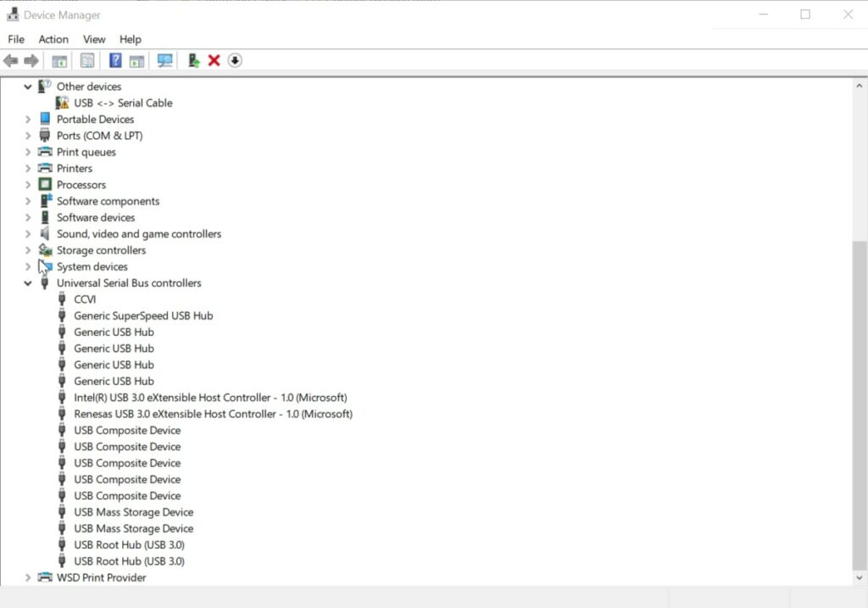The width and height of the screenshot is (868, 608).
Task: Expand the Storage controllers category
Action: [x=28, y=250]
